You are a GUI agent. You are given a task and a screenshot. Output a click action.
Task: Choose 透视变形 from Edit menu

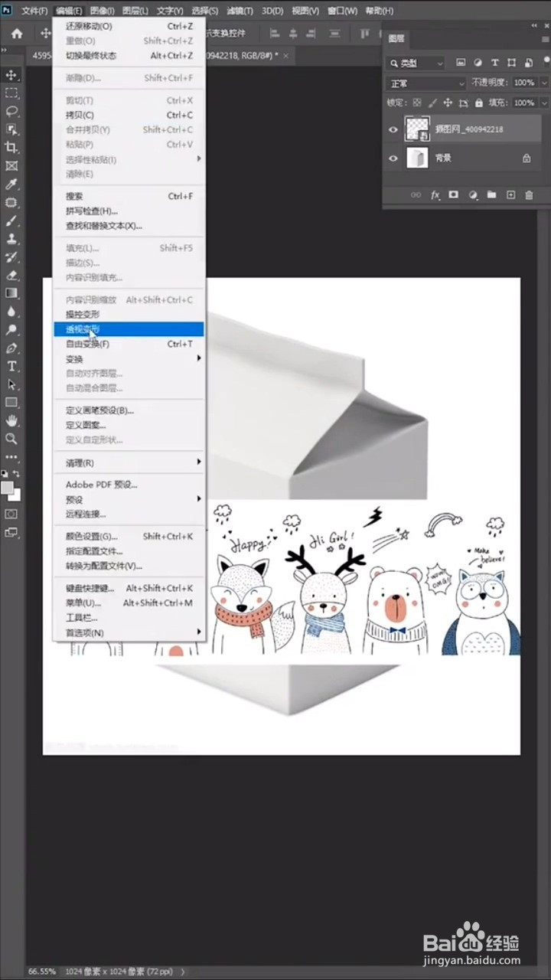[x=129, y=329]
